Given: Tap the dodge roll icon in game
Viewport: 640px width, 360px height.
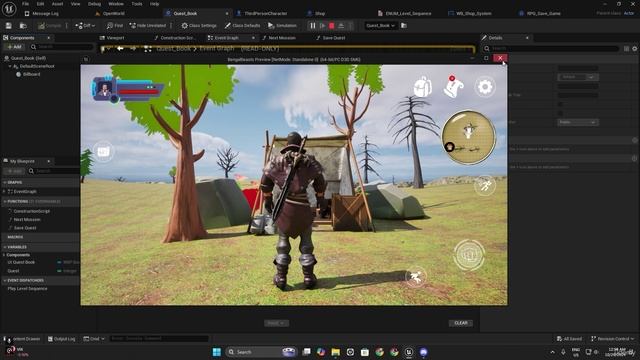Looking at the screenshot, I should pos(416,277).
